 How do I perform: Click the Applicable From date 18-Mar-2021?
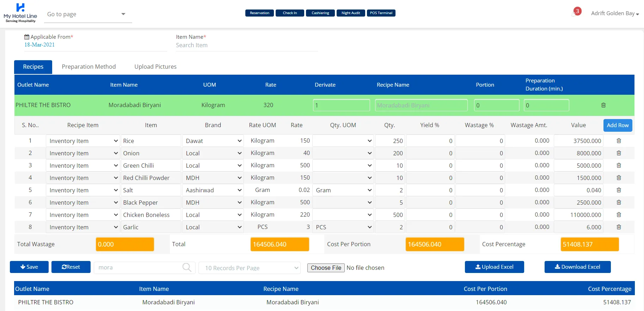point(39,45)
